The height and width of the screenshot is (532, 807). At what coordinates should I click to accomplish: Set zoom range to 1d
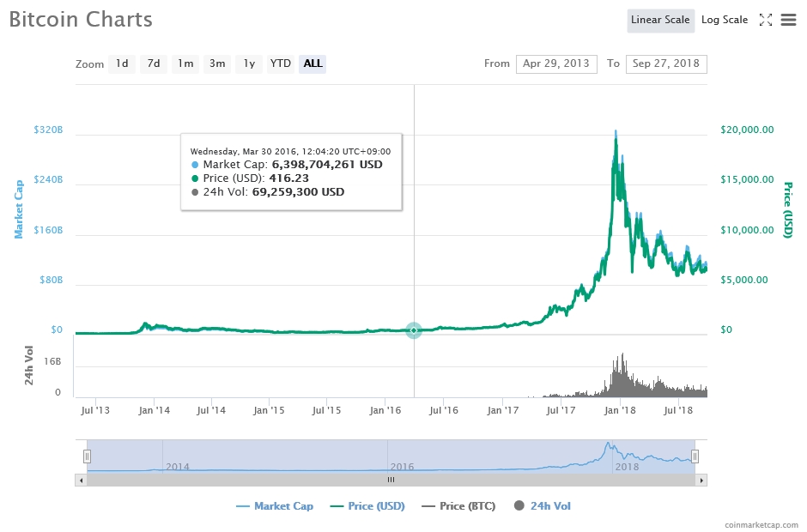point(122,63)
